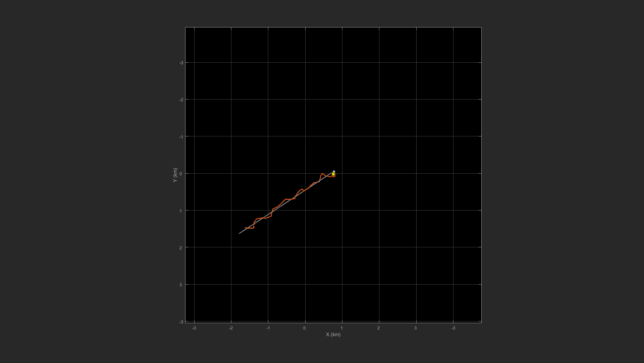Click the X-axis tick label 0
Screen dimensions: 644x363
point(304,328)
